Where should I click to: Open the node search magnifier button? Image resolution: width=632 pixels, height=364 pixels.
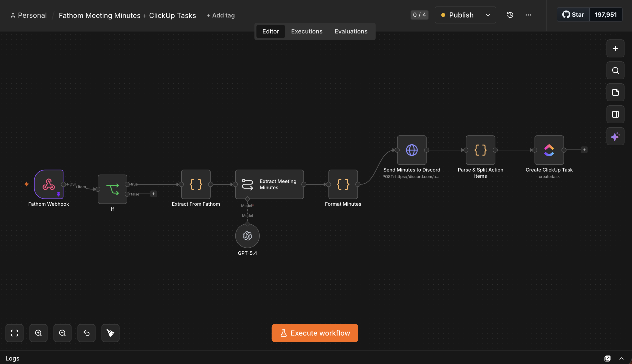click(x=615, y=70)
